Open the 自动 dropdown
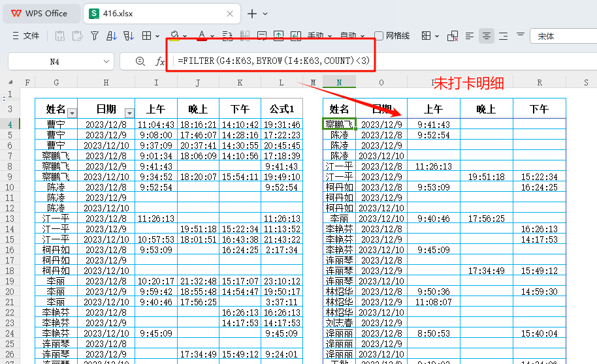The height and width of the screenshot is (364, 597). [x=352, y=36]
